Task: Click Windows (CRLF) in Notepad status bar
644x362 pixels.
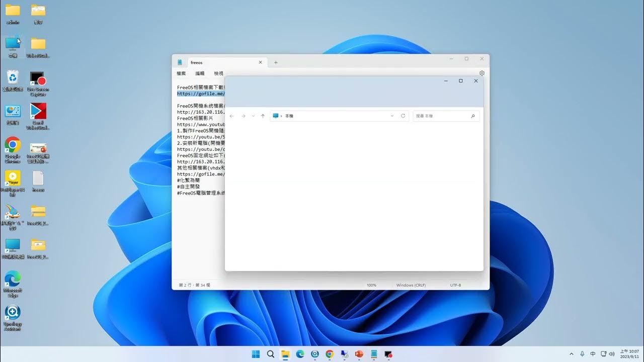Action: [x=411, y=285]
